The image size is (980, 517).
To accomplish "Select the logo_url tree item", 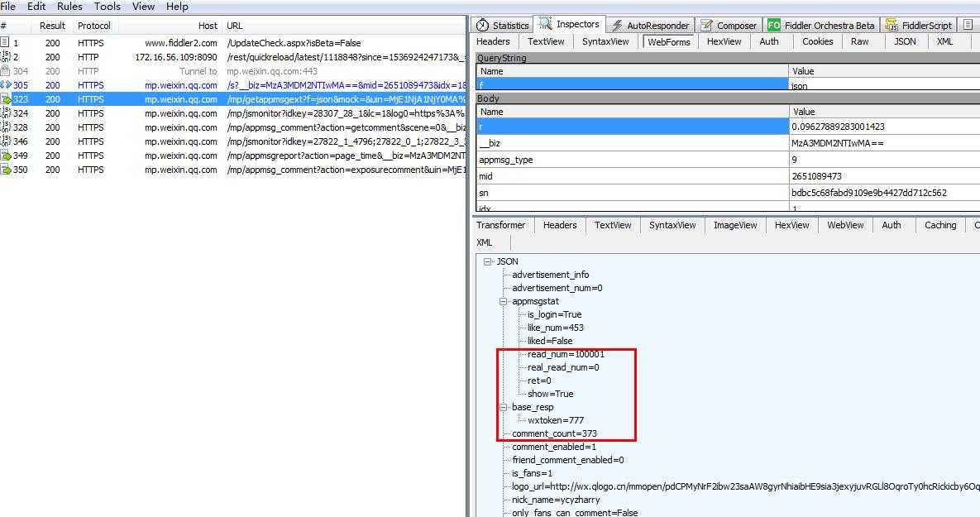I will (745, 486).
